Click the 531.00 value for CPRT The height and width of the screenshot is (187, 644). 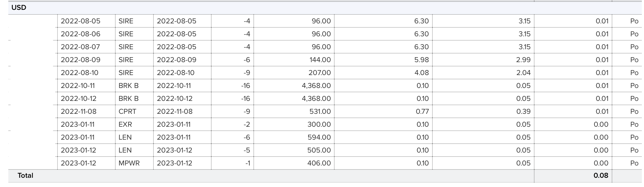pyautogui.click(x=320, y=112)
